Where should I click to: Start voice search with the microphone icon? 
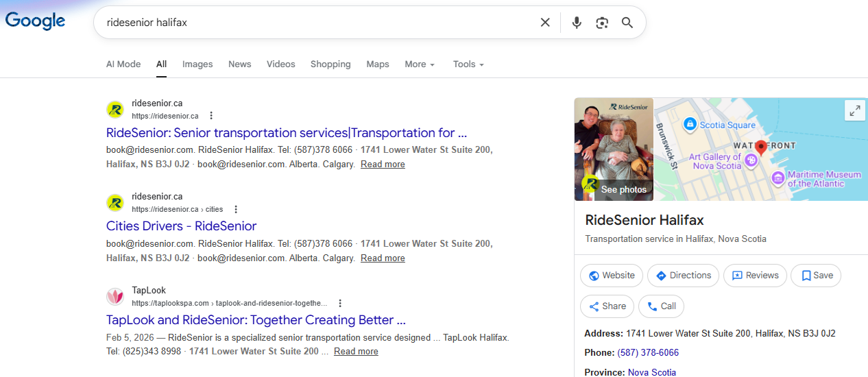pos(577,23)
